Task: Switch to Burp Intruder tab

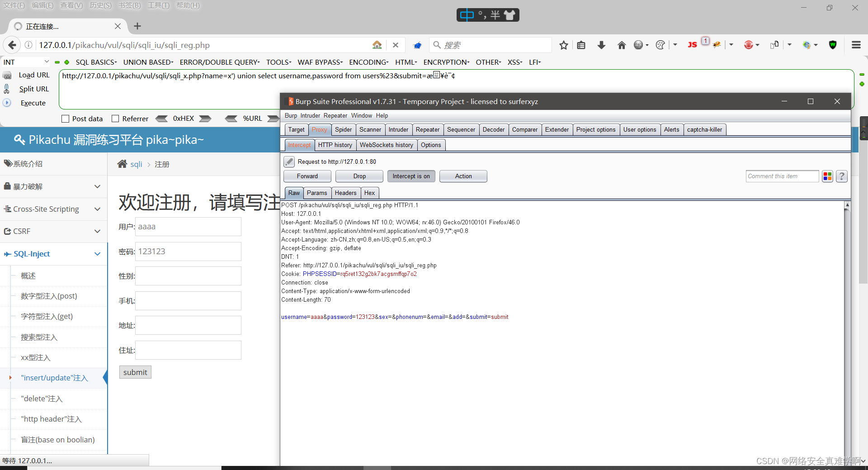Action: click(x=398, y=130)
